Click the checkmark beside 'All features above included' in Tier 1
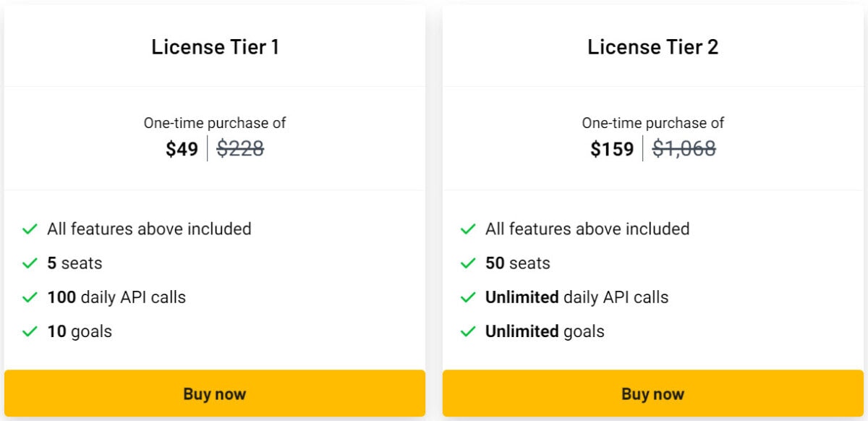 pos(29,229)
